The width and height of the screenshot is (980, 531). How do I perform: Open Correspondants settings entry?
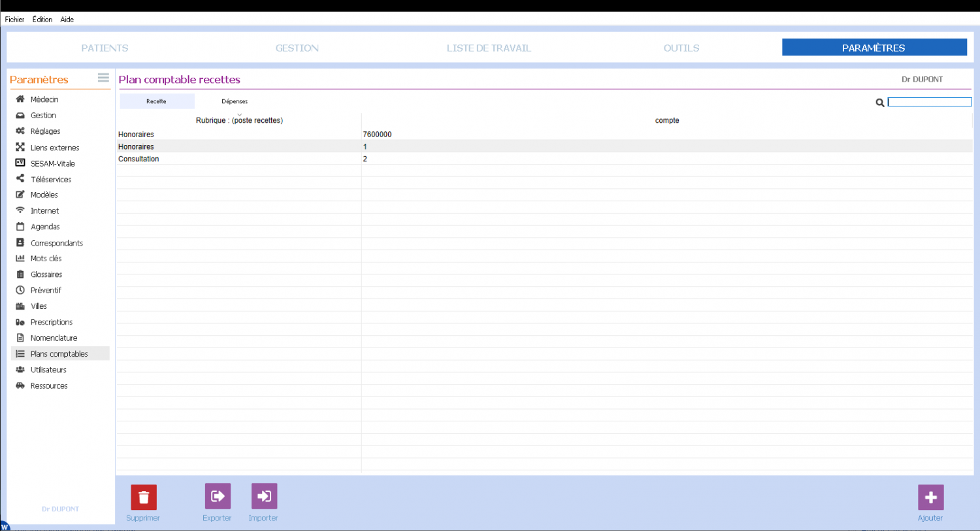coord(57,243)
